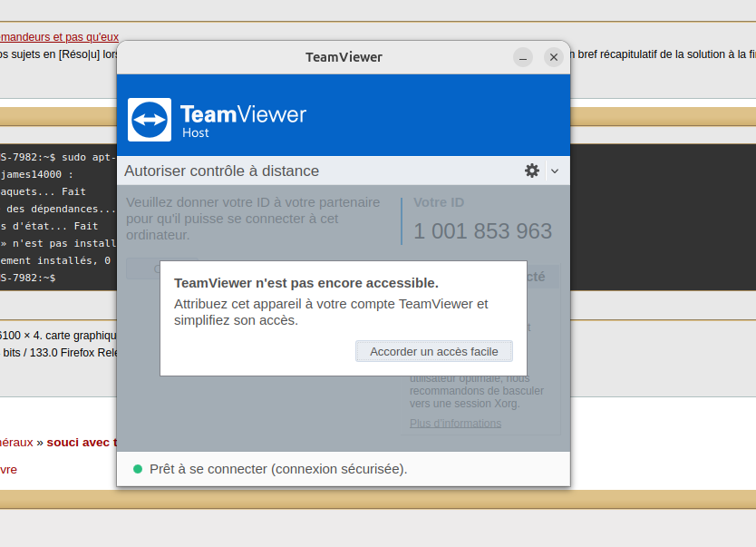
Task: Click the 'Votre ID' label
Action: tap(439, 202)
